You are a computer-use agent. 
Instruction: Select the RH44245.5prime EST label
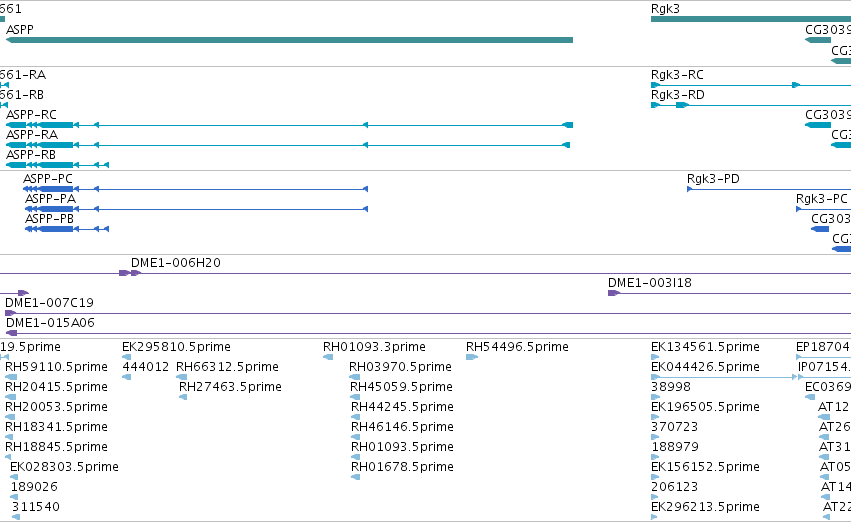402,407
